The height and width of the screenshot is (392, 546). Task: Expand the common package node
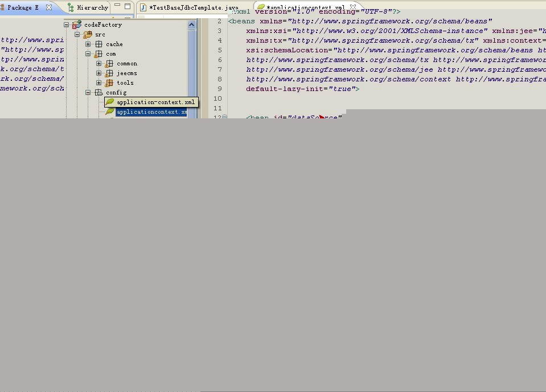point(99,64)
